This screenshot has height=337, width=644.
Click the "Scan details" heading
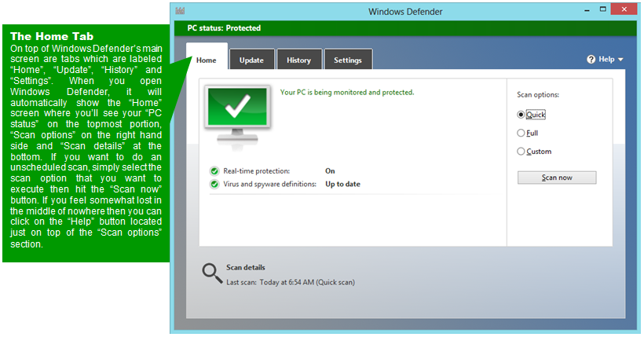click(x=246, y=268)
